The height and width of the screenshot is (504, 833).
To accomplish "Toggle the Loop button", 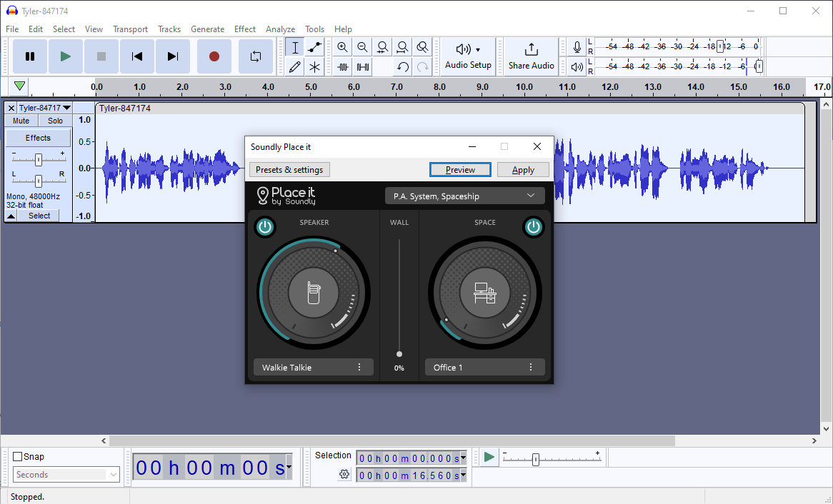I will click(256, 56).
